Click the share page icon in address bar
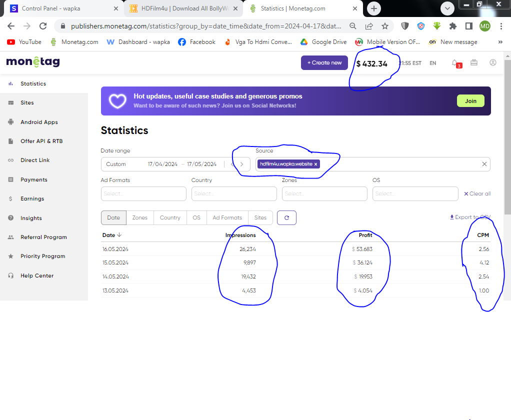Screen dimensions: 511x420 point(369,26)
